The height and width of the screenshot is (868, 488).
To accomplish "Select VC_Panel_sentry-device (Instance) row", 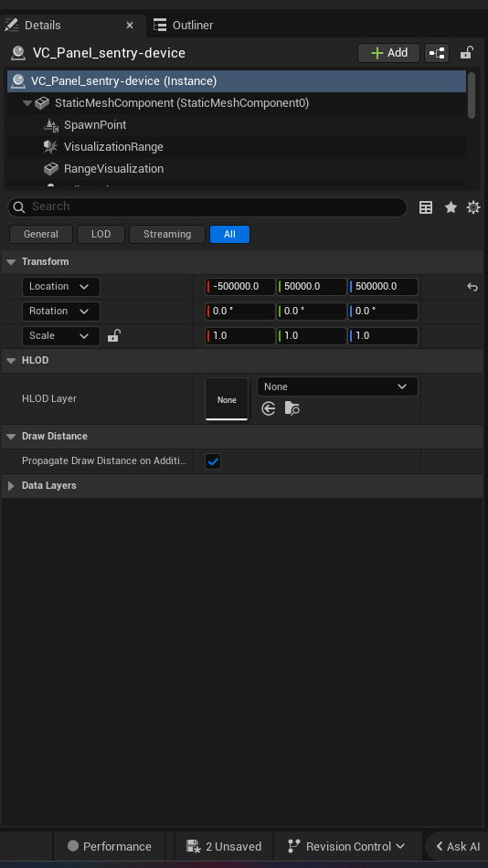I will coord(237,80).
